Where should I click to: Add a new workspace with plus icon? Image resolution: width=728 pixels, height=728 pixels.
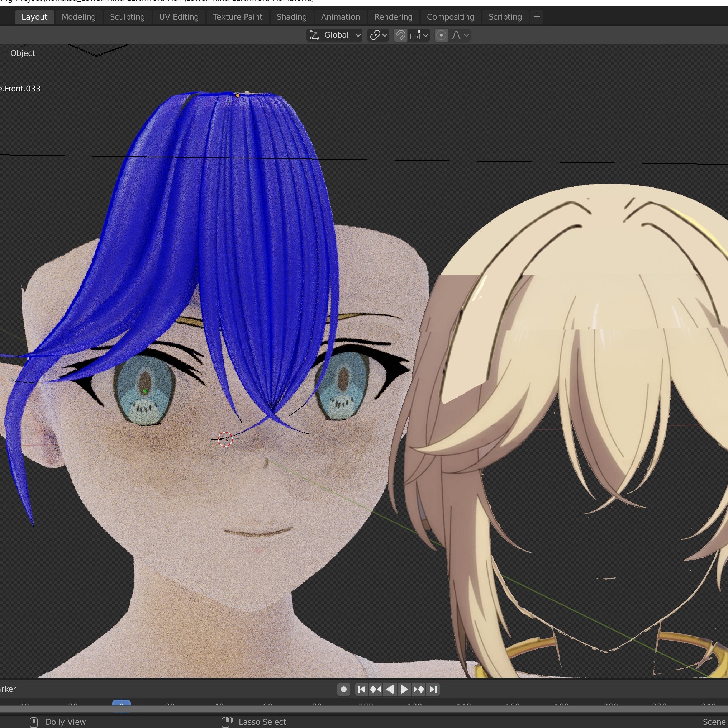[x=537, y=17]
